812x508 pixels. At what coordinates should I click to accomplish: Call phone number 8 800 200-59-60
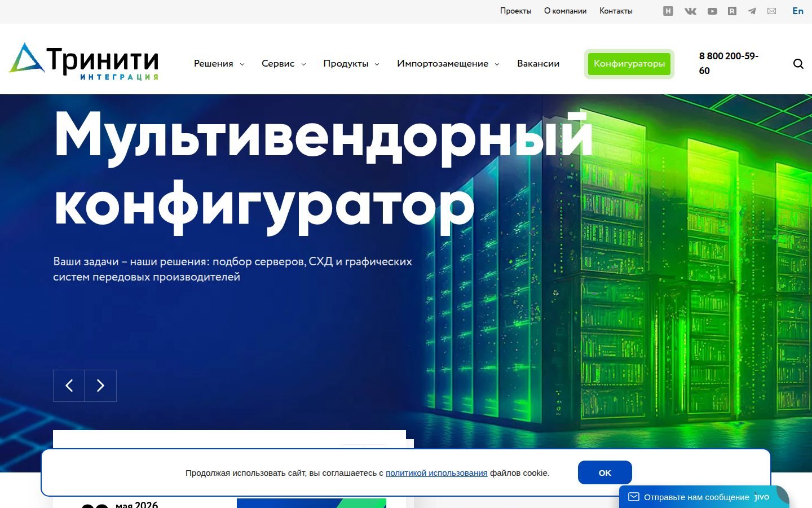click(x=729, y=63)
